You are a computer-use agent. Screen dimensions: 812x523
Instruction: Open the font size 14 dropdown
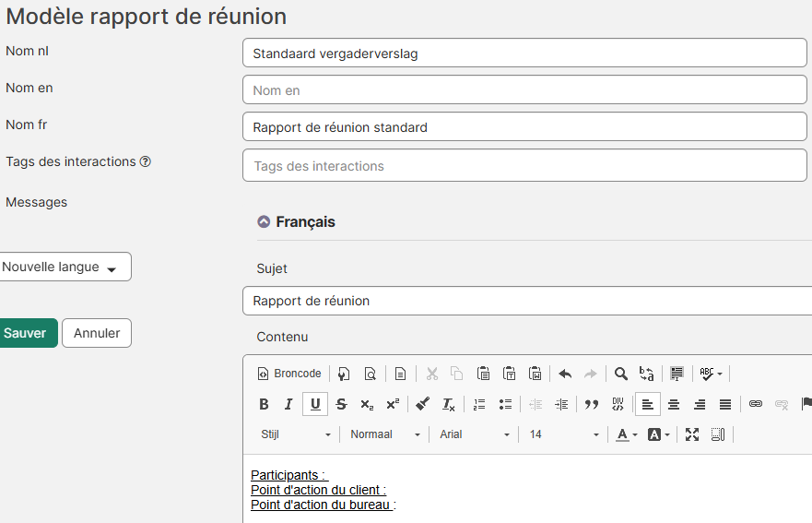tap(564, 434)
